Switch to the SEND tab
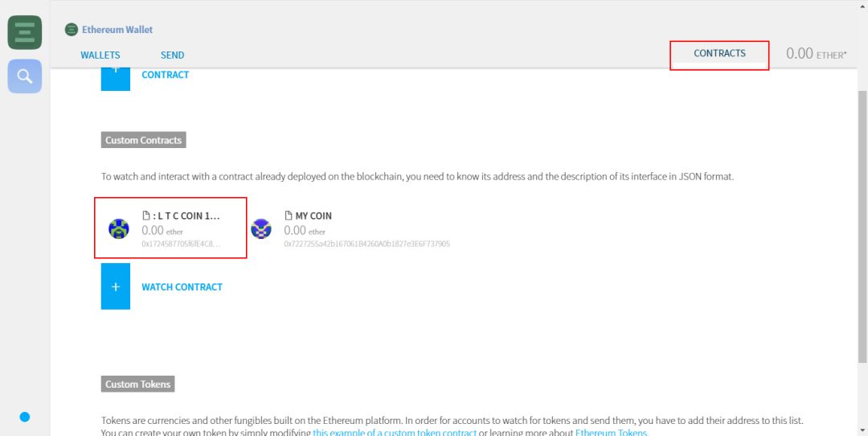Viewport: 868px width, 436px height. click(172, 56)
